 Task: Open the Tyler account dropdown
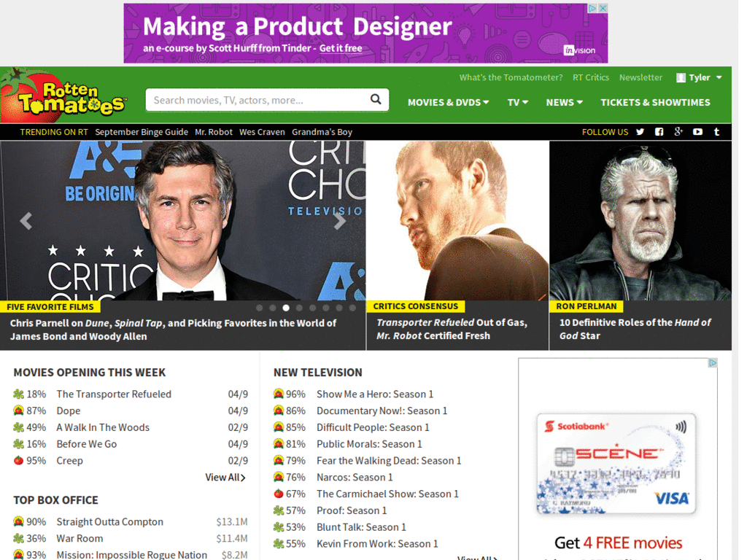[x=700, y=77]
